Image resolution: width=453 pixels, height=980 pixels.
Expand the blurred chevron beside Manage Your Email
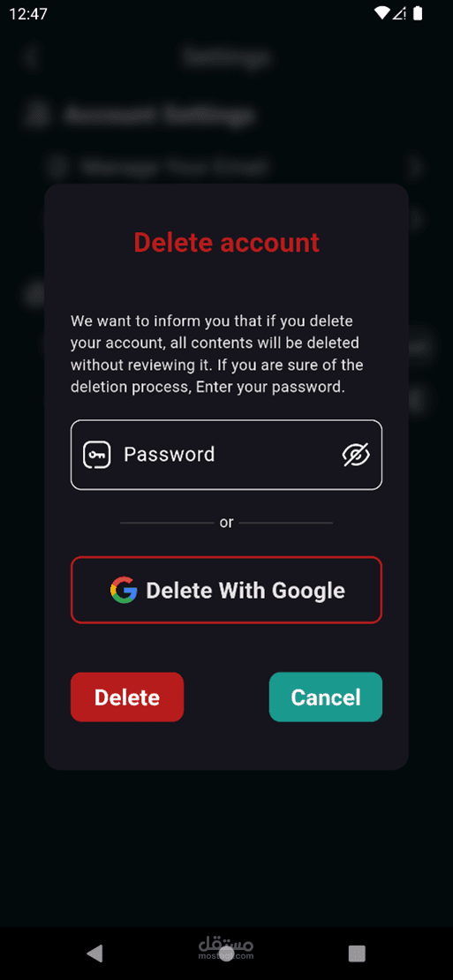415,167
